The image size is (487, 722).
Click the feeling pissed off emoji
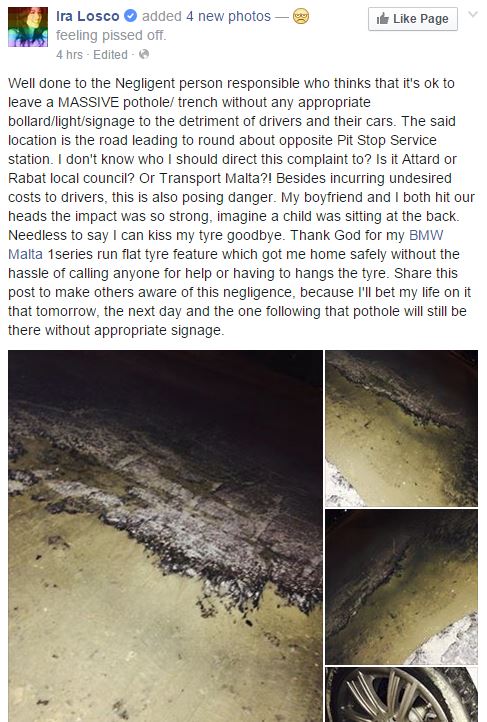coord(301,17)
